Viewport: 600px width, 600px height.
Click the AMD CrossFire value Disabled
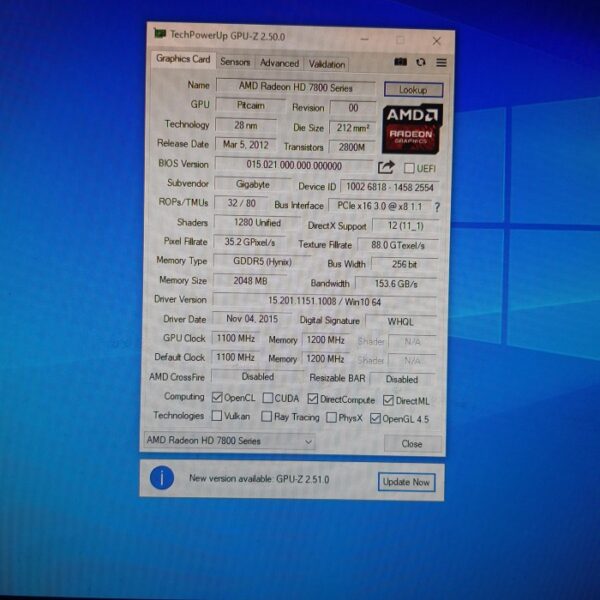pyautogui.click(x=258, y=377)
